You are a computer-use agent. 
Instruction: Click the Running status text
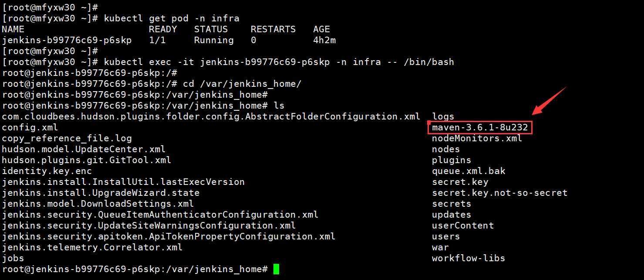pyautogui.click(x=214, y=40)
